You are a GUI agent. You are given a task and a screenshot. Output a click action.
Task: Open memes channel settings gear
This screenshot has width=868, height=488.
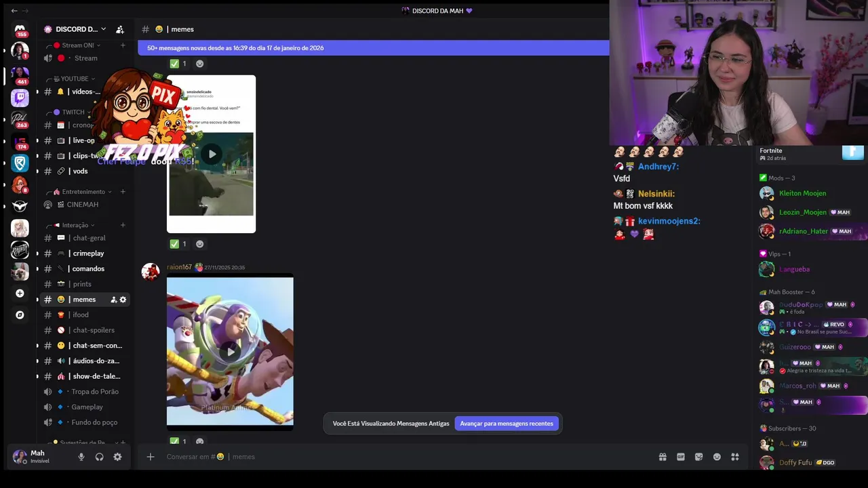click(123, 300)
